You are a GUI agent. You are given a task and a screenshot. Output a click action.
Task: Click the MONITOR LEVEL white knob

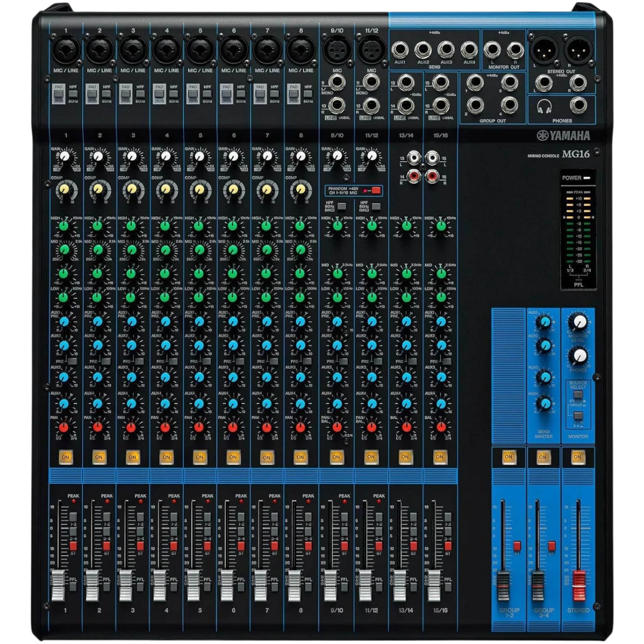coord(578,322)
